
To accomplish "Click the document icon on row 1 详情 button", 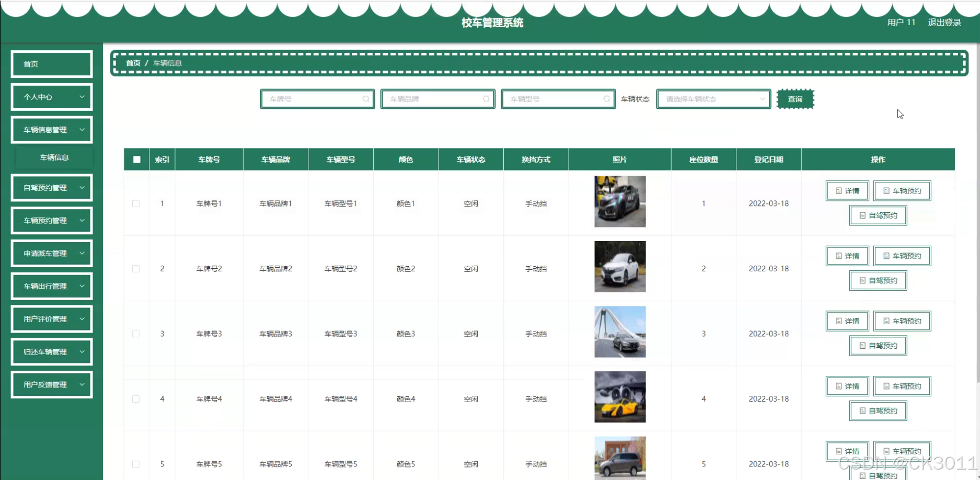I will pyautogui.click(x=838, y=190).
